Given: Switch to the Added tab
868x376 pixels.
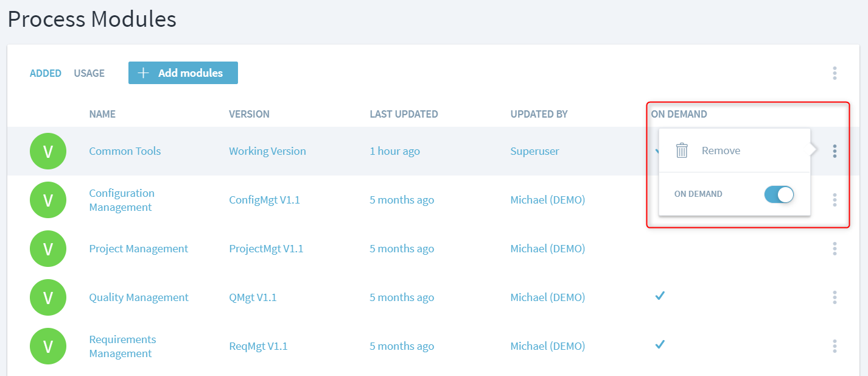Looking at the screenshot, I should (x=46, y=73).
